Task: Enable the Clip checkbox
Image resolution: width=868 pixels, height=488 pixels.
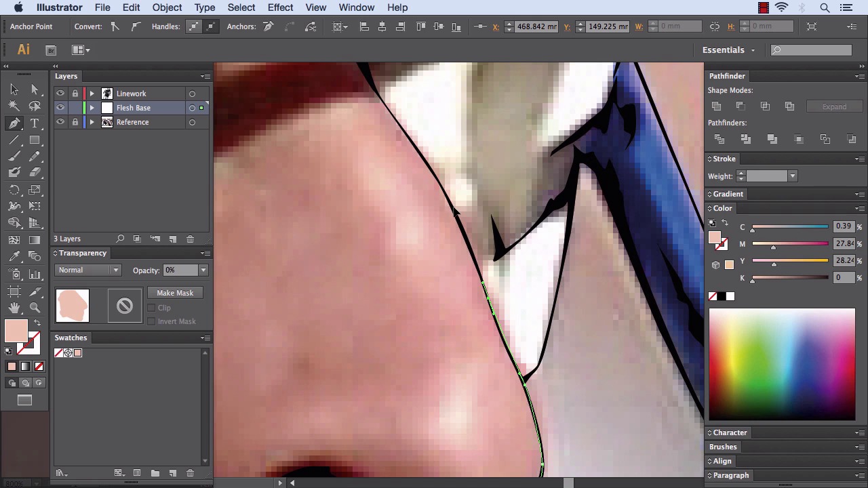Action: pos(151,308)
